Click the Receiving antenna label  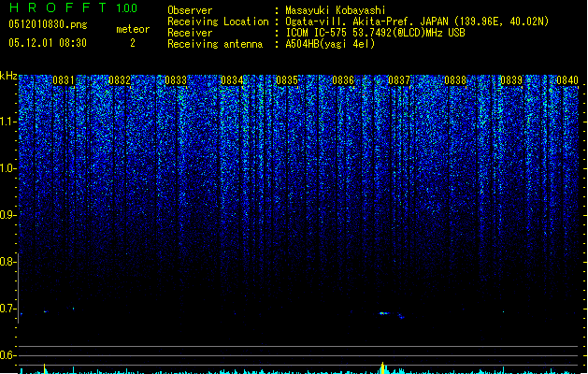[x=215, y=44]
